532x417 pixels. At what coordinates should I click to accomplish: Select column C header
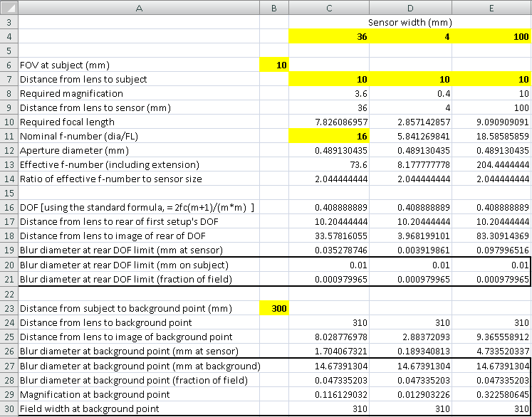[x=329, y=8]
